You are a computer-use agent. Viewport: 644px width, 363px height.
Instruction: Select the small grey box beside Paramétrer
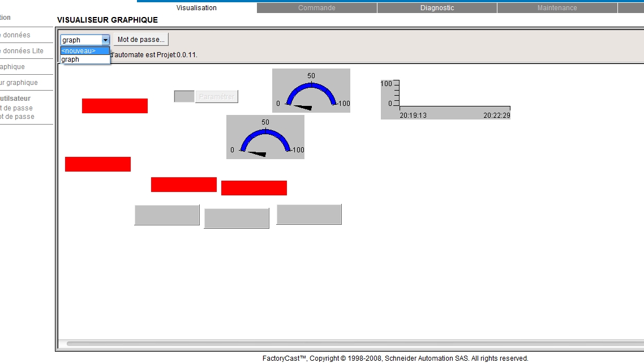(184, 97)
